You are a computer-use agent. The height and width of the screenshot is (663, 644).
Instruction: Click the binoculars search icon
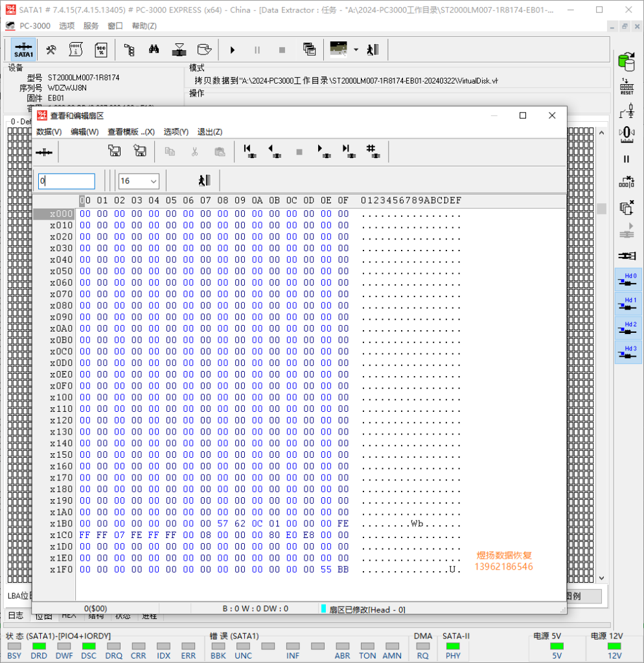pos(154,50)
